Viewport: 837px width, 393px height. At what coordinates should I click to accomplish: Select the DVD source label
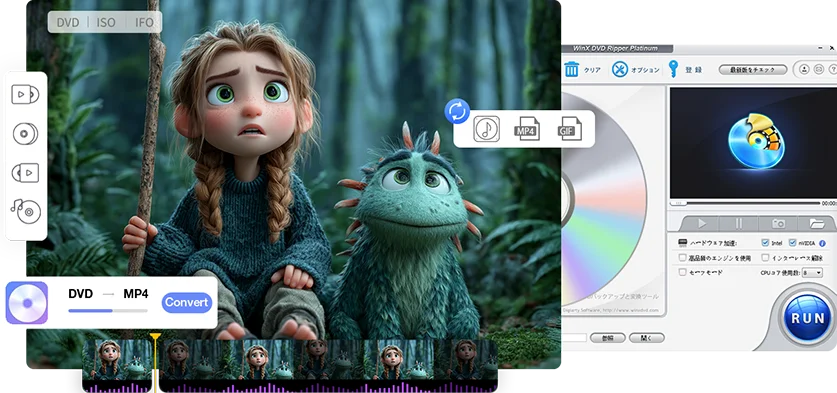68,22
